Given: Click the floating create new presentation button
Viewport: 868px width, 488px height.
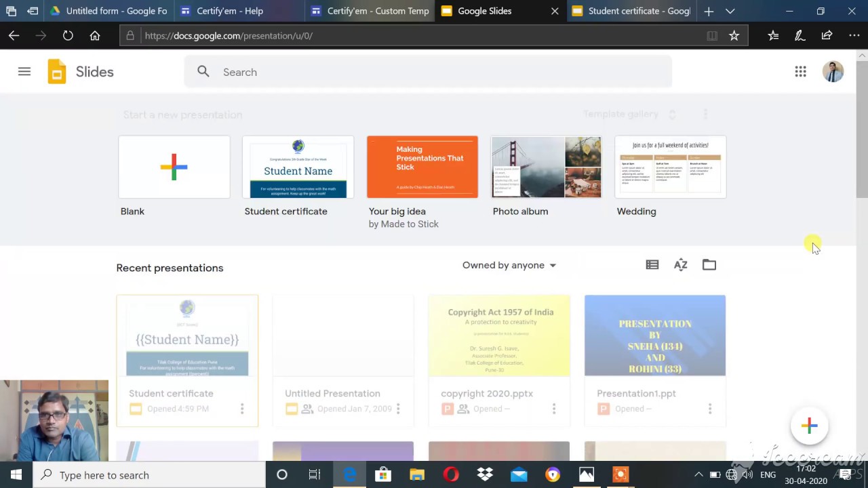Looking at the screenshot, I should 809,426.
